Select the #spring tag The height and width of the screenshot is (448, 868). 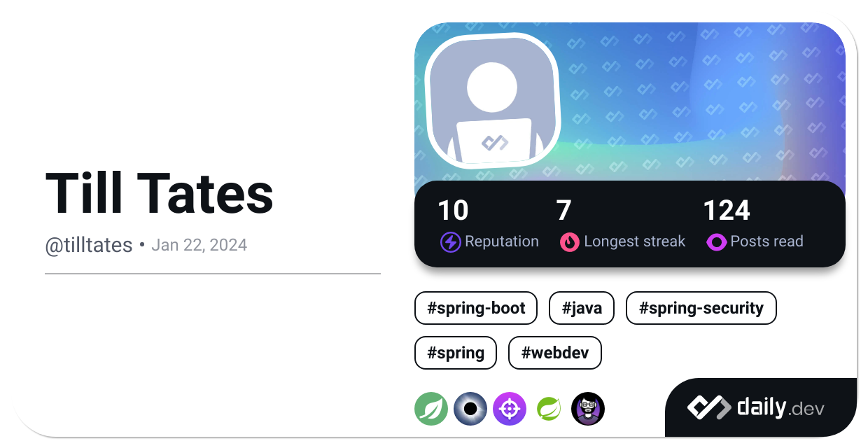pyautogui.click(x=456, y=353)
